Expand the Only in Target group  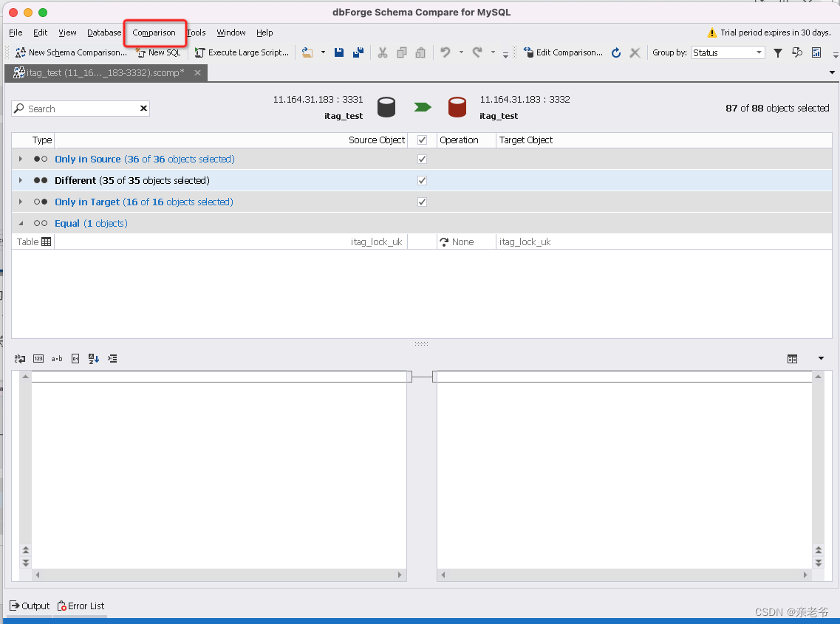coord(21,202)
